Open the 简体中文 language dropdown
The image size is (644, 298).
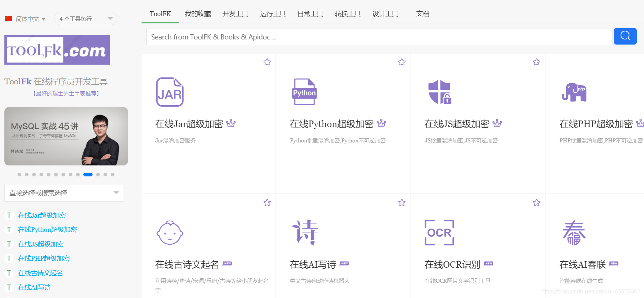coord(30,19)
